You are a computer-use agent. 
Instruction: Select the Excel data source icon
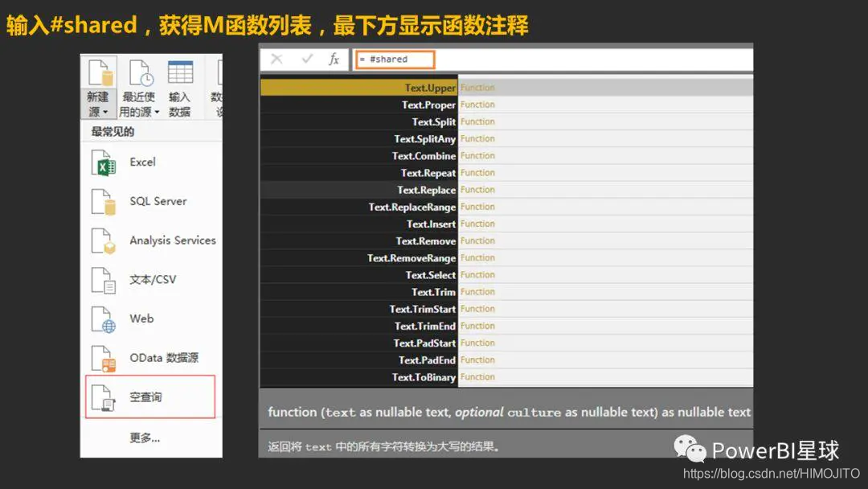[104, 162]
